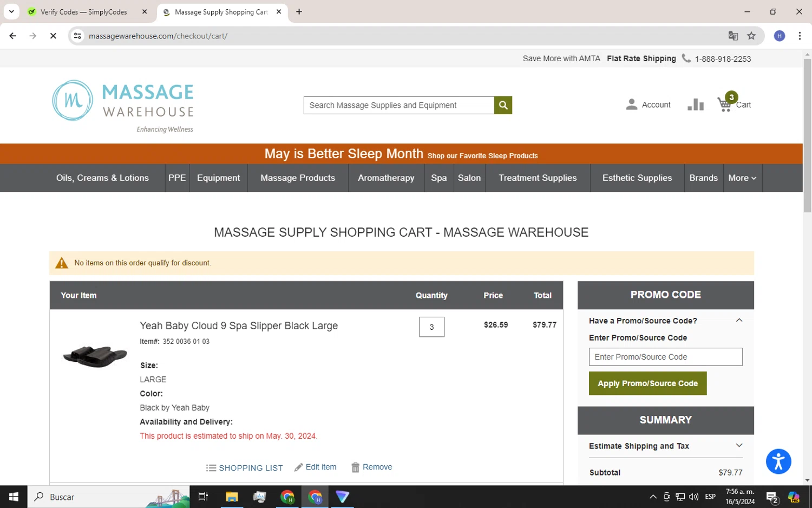Focus the Enter Promo/Source Code field
Screen dimensions: 812x508
665,356
